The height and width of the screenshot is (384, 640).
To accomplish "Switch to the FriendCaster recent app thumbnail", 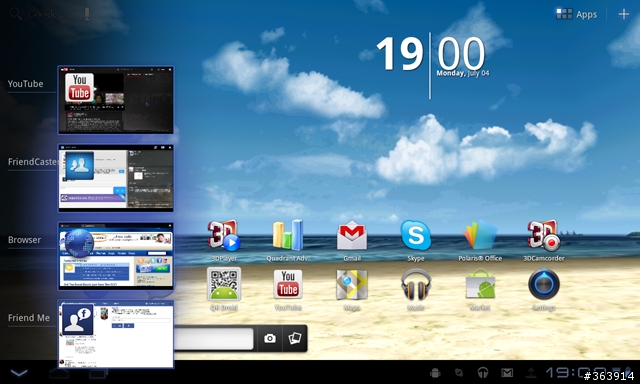I will pyautogui.click(x=116, y=178).
